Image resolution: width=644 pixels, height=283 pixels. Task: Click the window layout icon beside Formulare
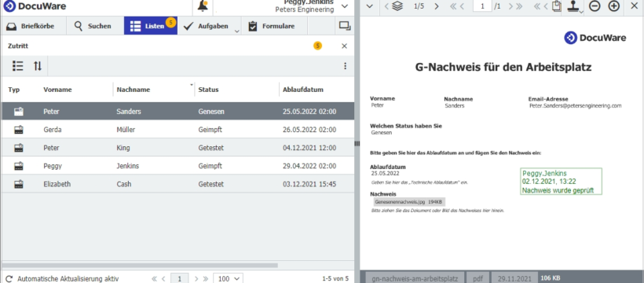345,26
